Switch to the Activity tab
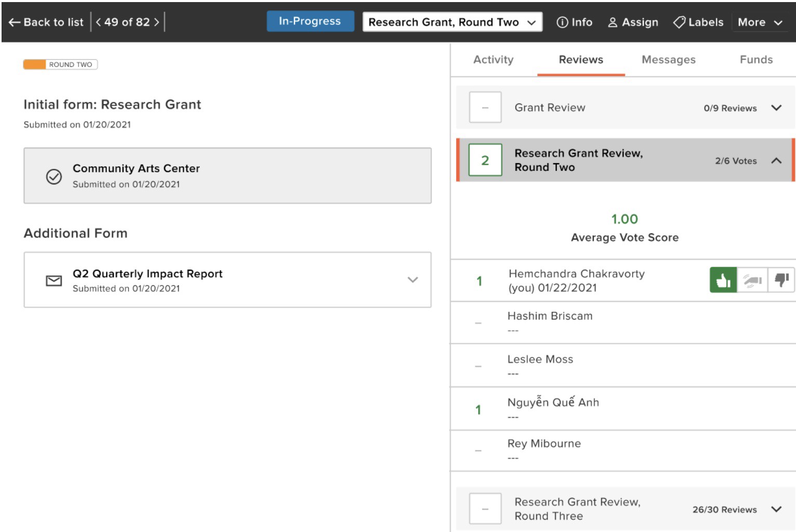This screenshot has height=532, width=796. point(493,60)
